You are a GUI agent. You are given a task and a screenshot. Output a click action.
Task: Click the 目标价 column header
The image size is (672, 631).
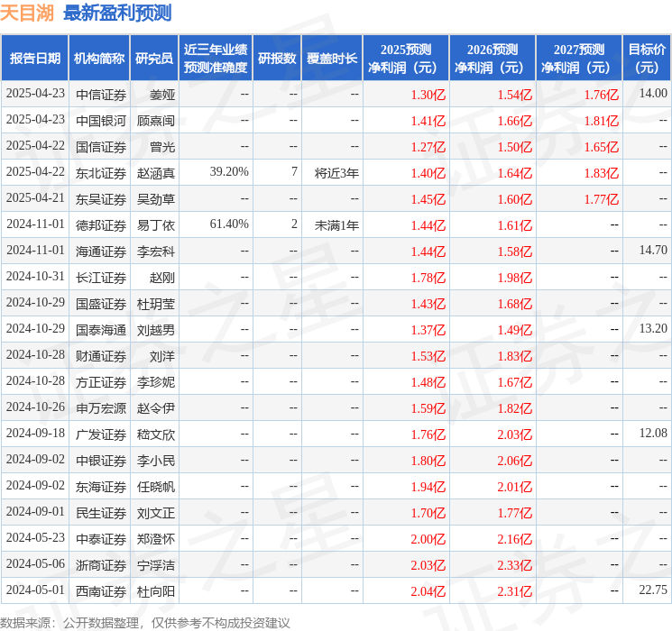click(647, 59)
